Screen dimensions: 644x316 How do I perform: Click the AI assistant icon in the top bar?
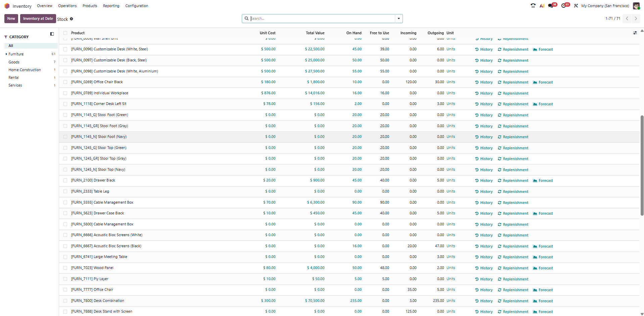(542, 6)
